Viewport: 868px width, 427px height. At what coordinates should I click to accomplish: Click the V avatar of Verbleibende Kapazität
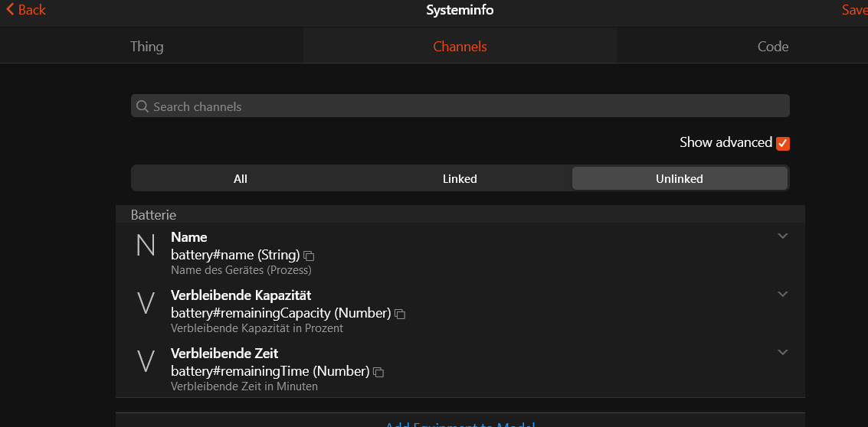[146, 304]
